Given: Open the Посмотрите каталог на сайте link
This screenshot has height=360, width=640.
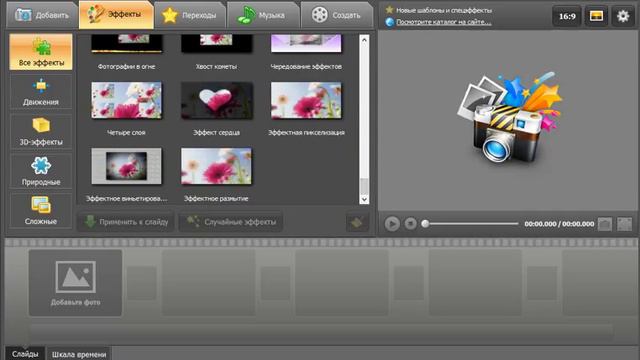Looking at the screenshot, I should point(444,22).
